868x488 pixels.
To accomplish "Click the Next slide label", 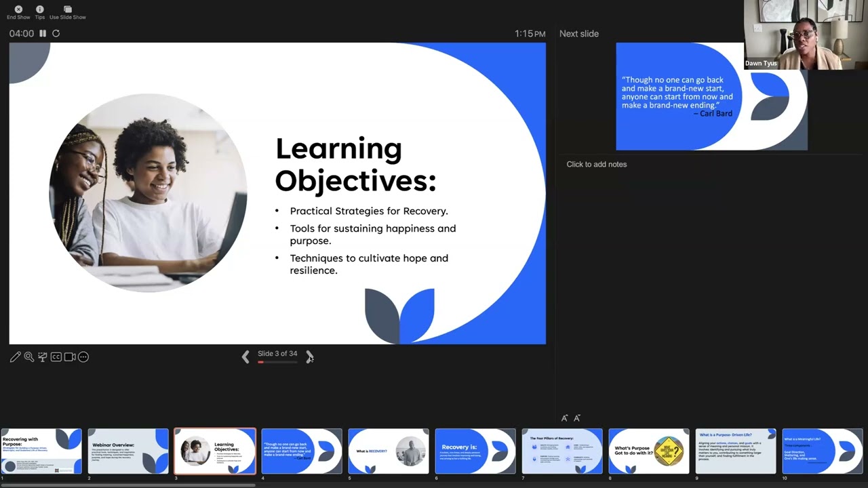I will click(x=579, y=34).
